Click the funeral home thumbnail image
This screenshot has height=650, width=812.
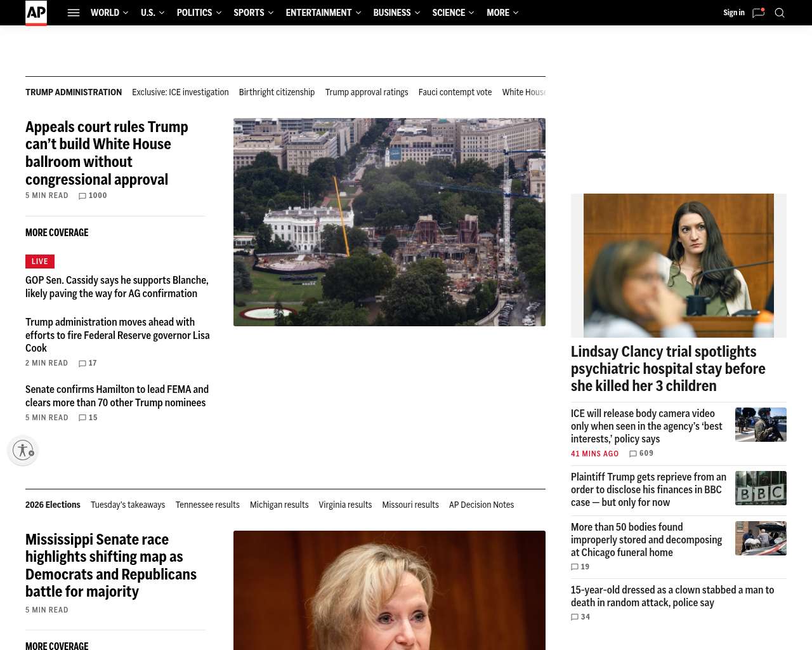761,538
